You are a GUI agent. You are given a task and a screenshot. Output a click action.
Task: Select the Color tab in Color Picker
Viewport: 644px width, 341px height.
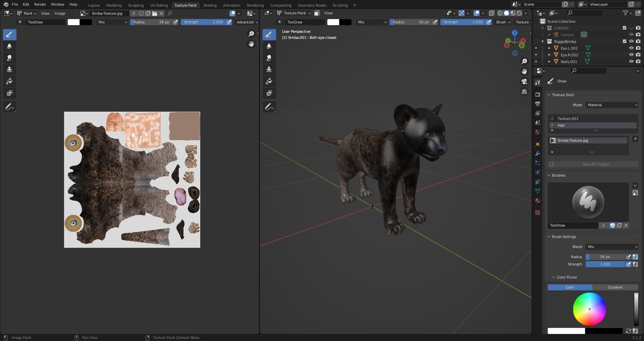point(570,287)
